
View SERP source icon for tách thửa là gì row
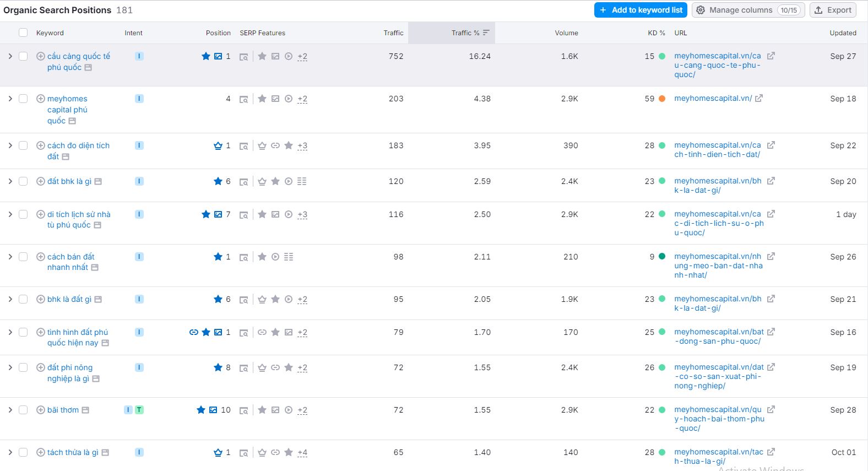[x=244, y=453]
